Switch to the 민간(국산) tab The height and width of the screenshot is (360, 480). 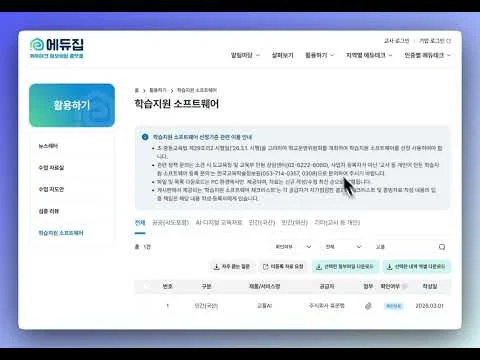click(262, 223)
